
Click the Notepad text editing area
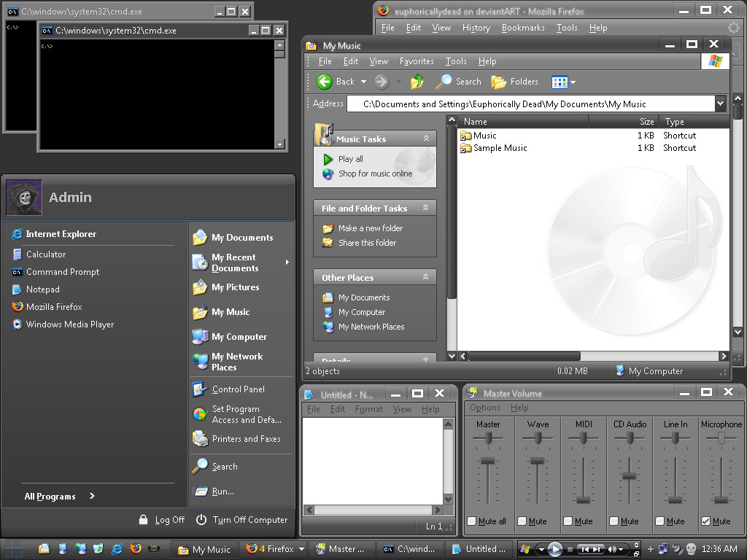pyautogui.click(x=373, y=461)
